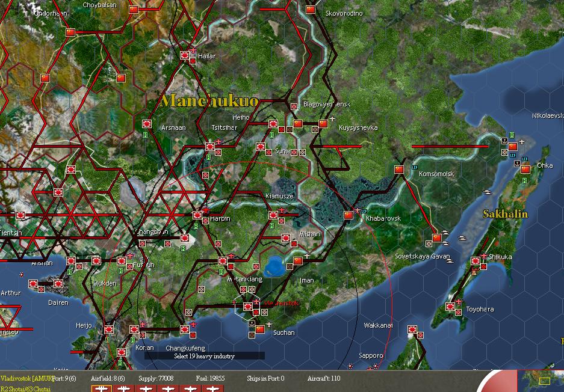
Task: Select the red flag base at Skovorodino
Action: point(311,10)
